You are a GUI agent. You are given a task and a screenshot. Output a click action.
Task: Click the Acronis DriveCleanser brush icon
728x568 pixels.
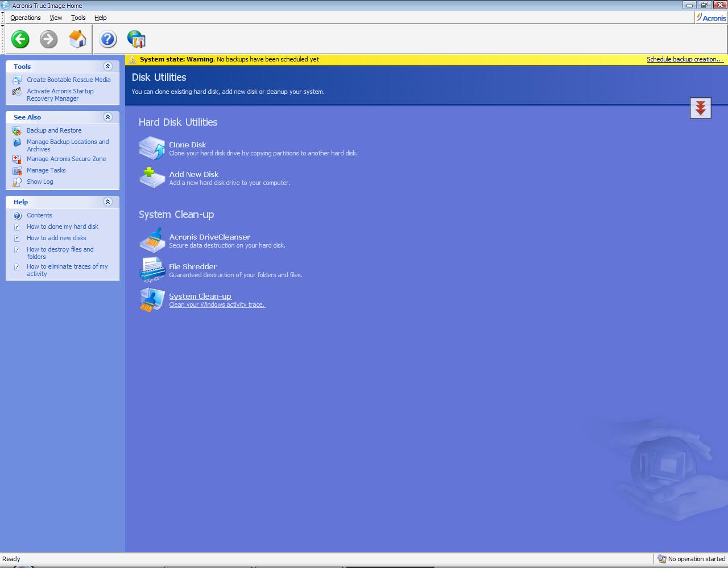pos(152,240)
